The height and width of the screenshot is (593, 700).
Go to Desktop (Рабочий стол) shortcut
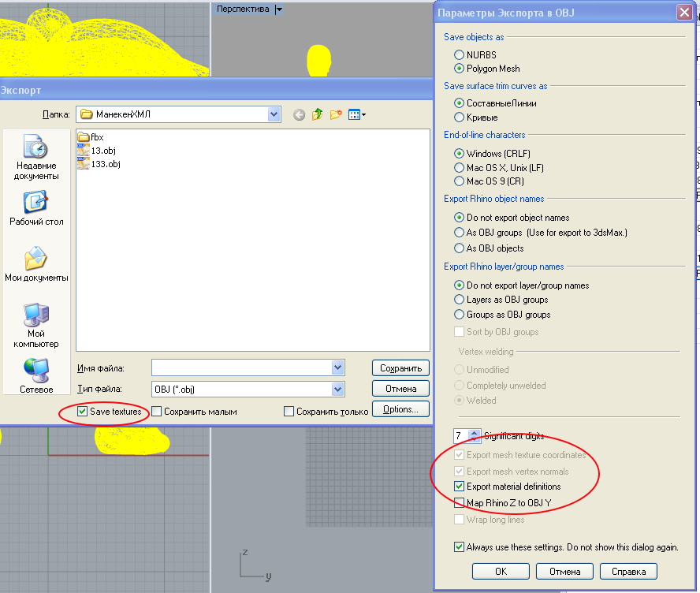(x=36, y=208)
